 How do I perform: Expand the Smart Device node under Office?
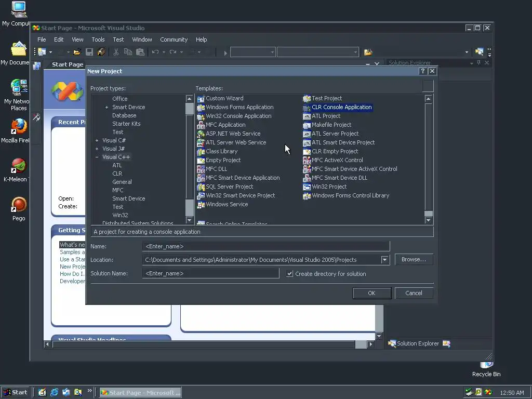tap(107, 107)
